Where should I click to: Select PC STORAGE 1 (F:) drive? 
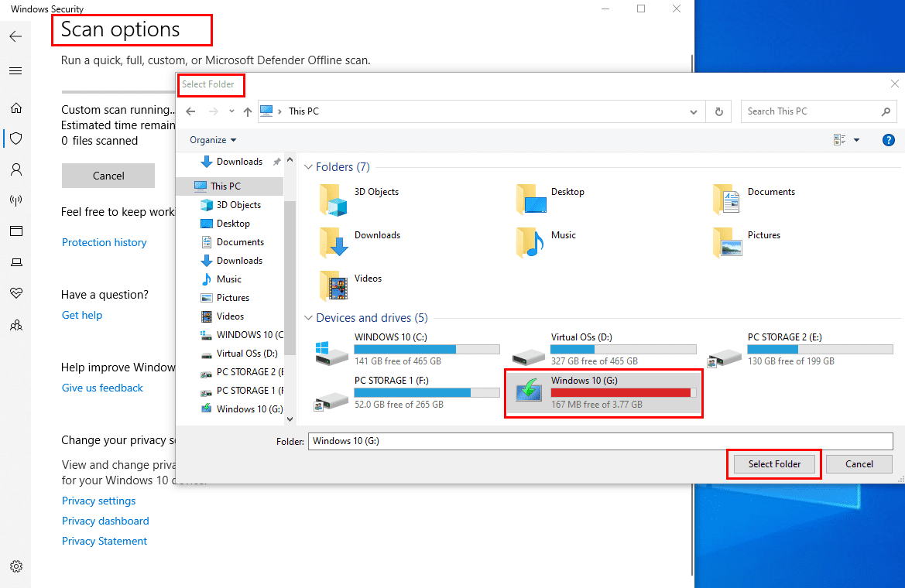point(407,392)
